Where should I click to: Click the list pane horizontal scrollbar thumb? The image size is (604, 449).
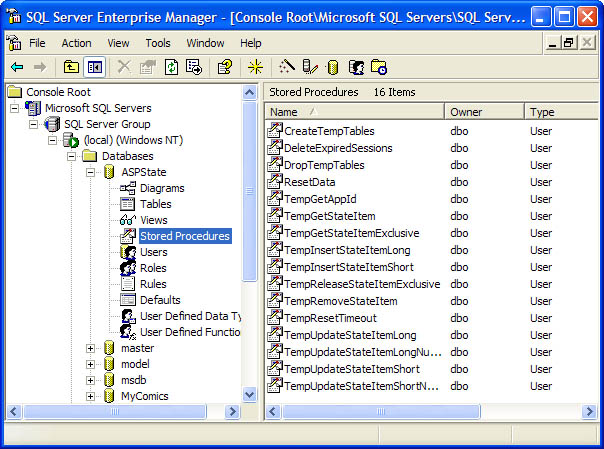381,412
